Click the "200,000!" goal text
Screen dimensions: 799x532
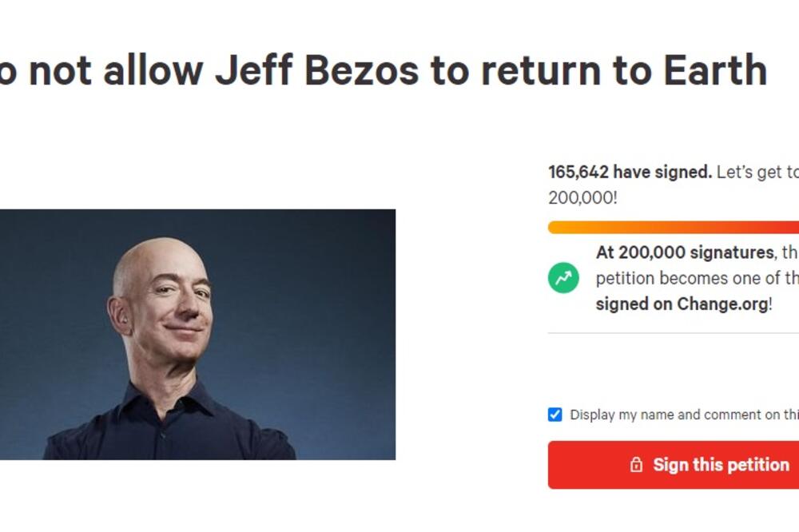pos(583,198)
